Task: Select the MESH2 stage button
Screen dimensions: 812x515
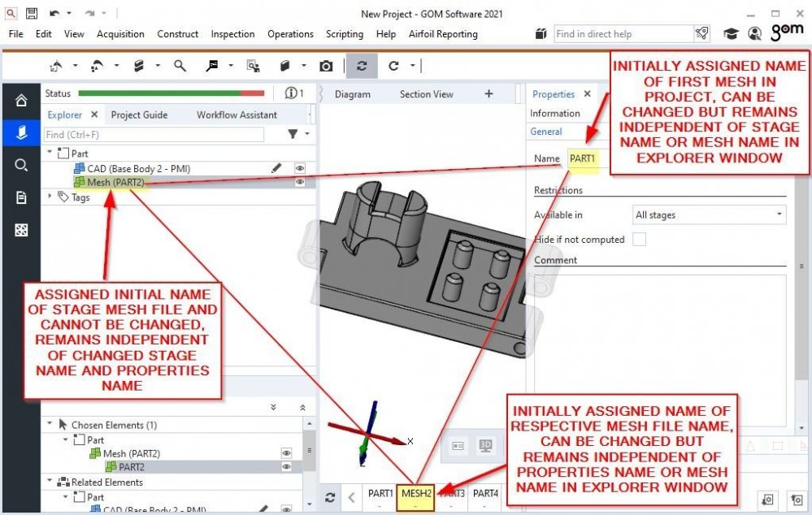Action: (415, 496)
